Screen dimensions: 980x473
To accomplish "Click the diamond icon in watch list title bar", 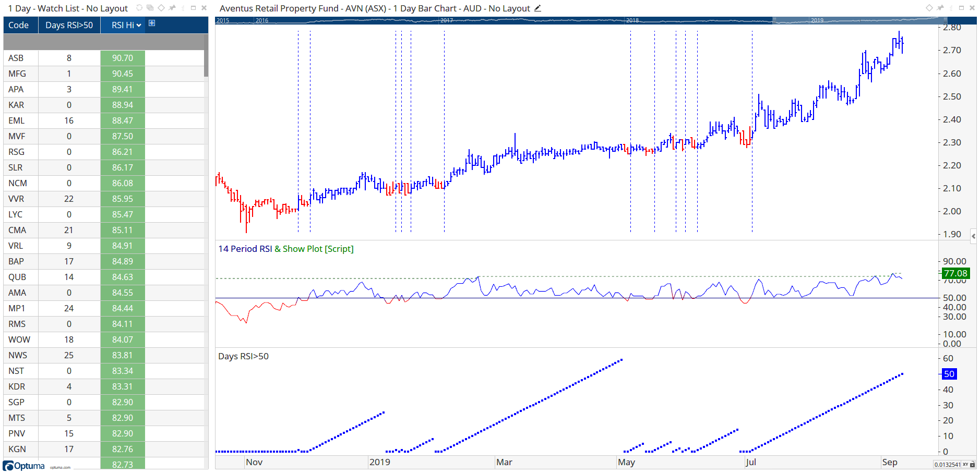I will point(161,8).
